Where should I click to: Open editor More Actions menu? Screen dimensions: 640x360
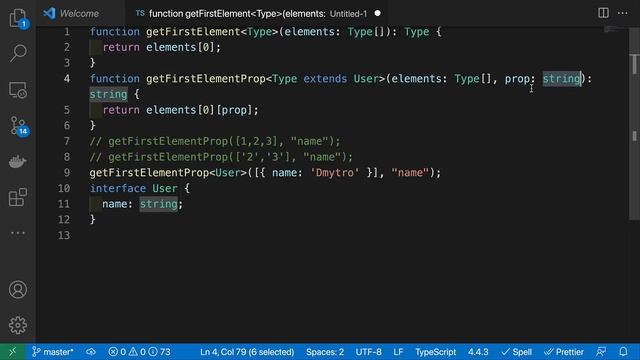pos(622,13)
